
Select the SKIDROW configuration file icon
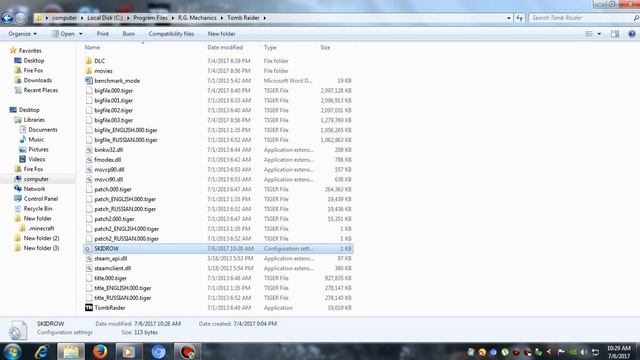(x=89, y=249)
